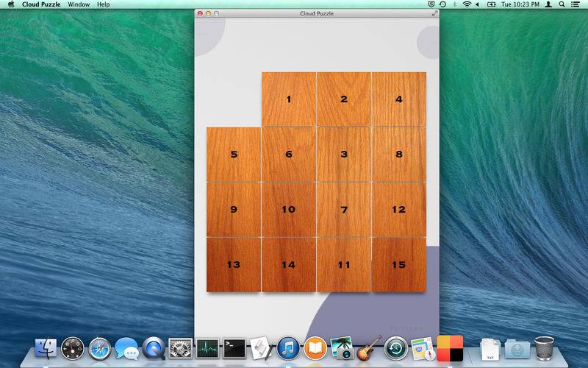The height and width of the screenshot is (368, 588).
Task: Click the volume speaker icon
Action: [477, 4]
